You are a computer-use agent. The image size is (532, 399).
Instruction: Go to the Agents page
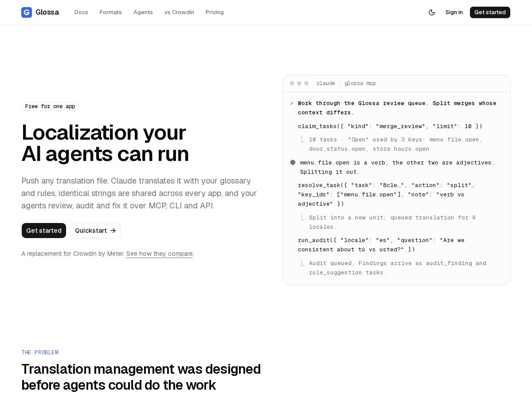(x=143, y=12)
